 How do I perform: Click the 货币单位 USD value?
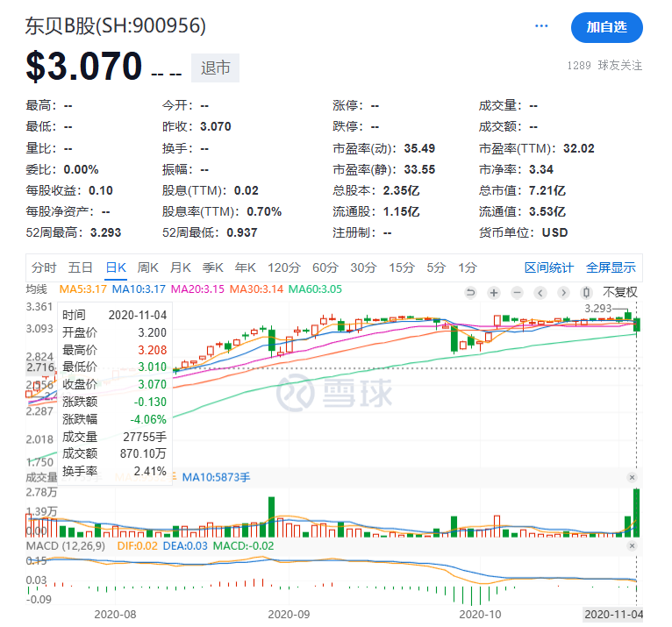(555, 232)
